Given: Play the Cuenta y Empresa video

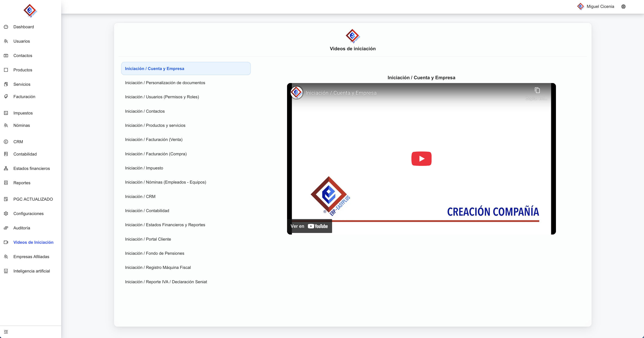Looking at the screenshot, I should pyautogui.click(x=421, y=158).
